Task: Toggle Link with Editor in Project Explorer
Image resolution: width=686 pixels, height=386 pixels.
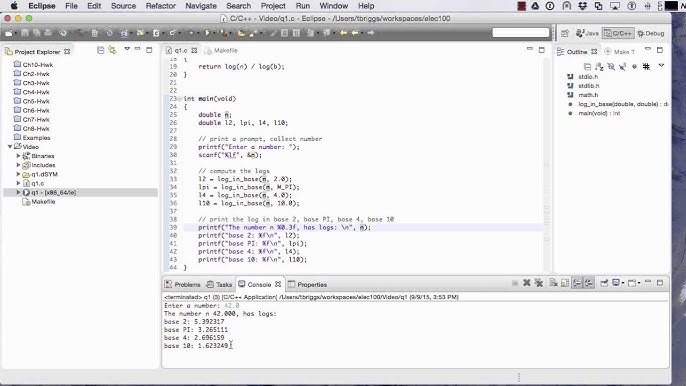Action: pyautogui.click(x=112, y=50)
